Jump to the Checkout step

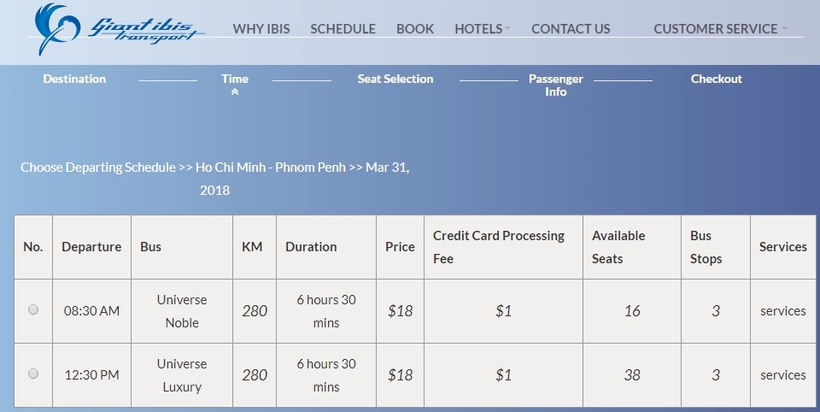point(716,79)
